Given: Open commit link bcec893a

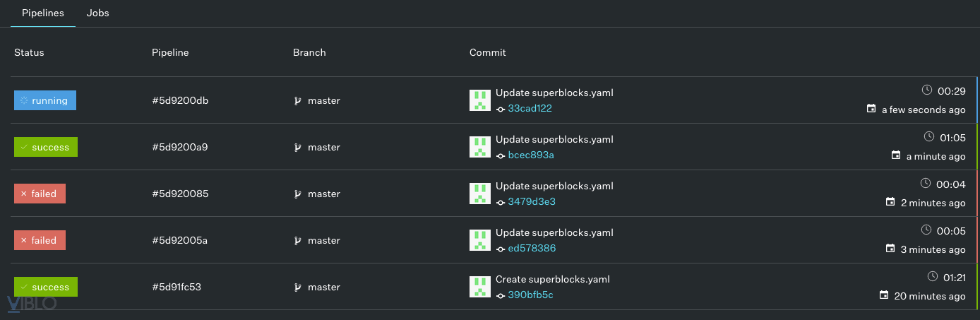Looking at the screenshot, I should pyautogui.click(x=531, y=155).
